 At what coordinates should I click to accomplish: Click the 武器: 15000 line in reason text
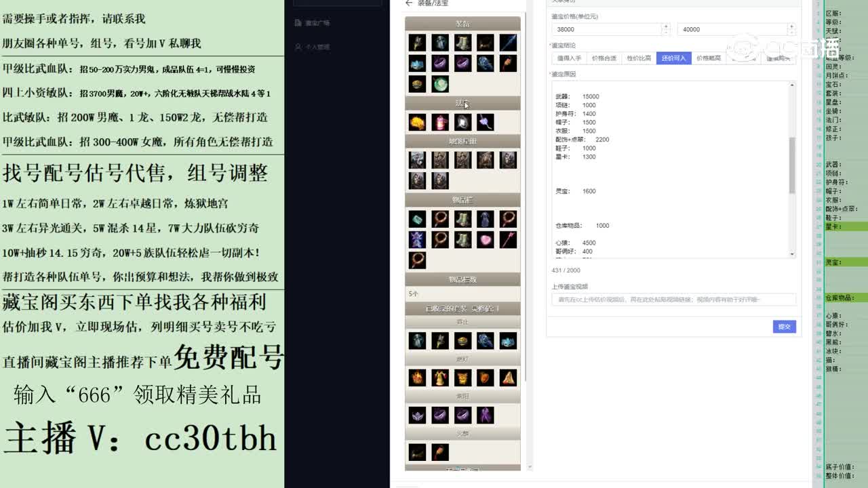[577, 96]
